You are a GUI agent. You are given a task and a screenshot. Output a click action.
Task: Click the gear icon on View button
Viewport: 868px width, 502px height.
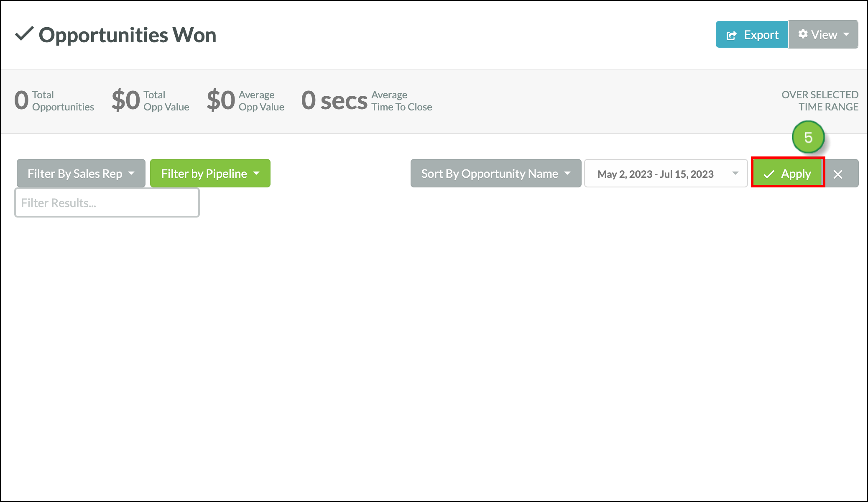[803, 34]
